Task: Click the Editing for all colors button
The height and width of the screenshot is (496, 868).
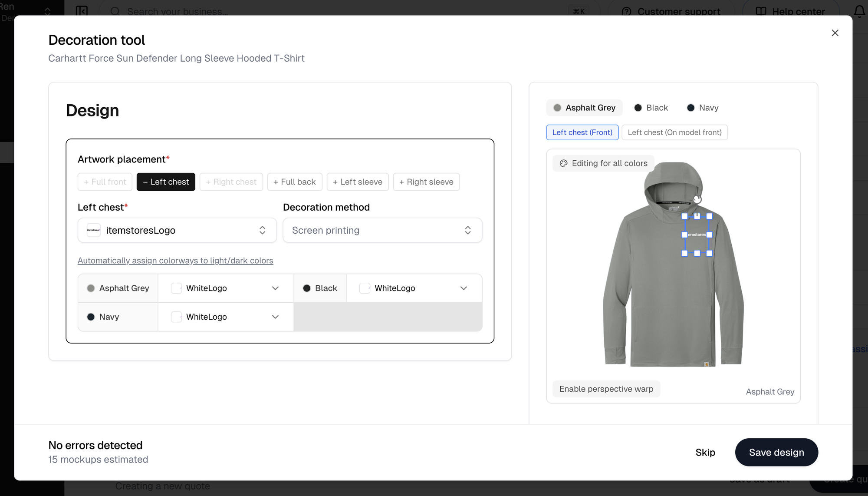Action: click(603, 163)
